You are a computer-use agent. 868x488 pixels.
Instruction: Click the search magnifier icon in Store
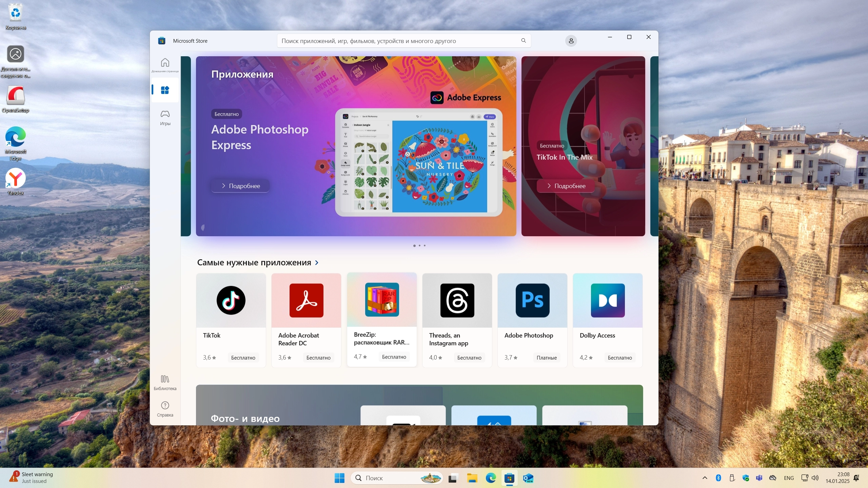pos(524,41)
